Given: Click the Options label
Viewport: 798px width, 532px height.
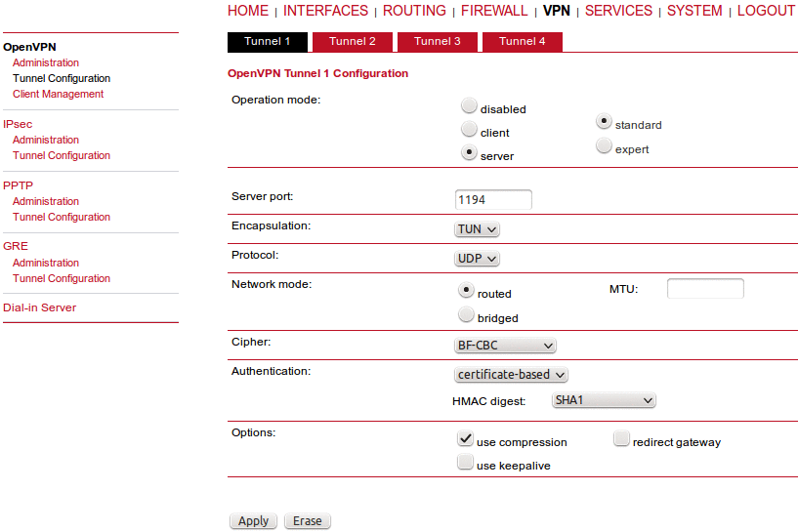Looking at the screenshot, I should 253,432.
